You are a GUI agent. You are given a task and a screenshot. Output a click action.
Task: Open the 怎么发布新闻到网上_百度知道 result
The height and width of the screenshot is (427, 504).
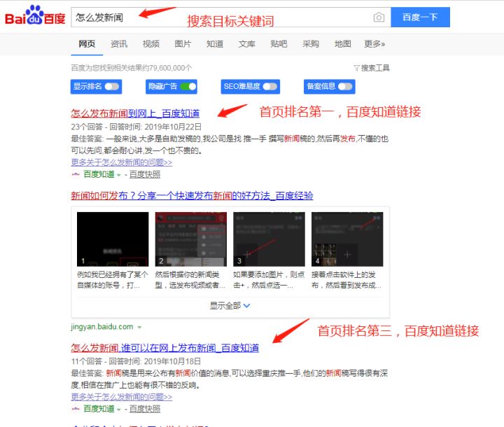135,113
